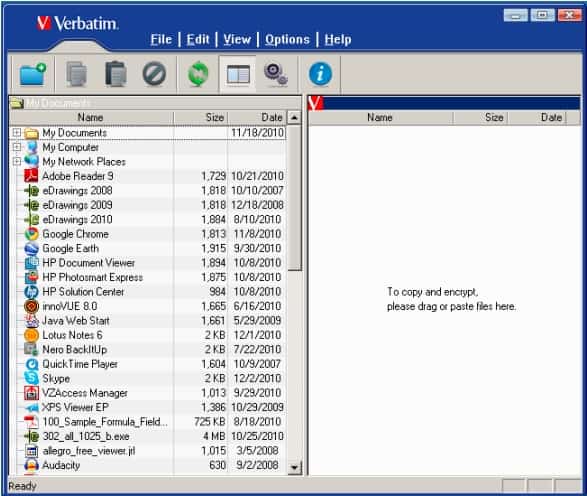The height and width of the screenshot is (496, 587).
Task: Select the Adobe Reader 9 icon
Action: click(x=31, y=176)
